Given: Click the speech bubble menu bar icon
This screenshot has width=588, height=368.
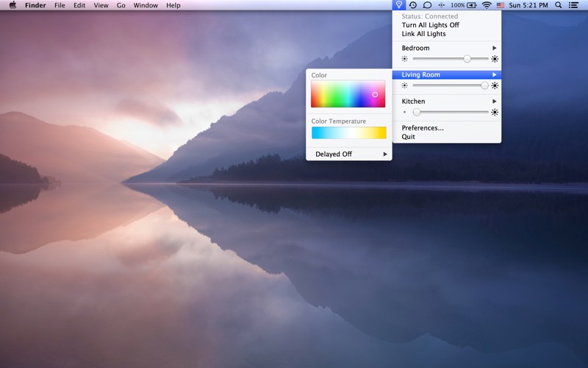Looking at the screenshot, I should (x=427, y=5).
